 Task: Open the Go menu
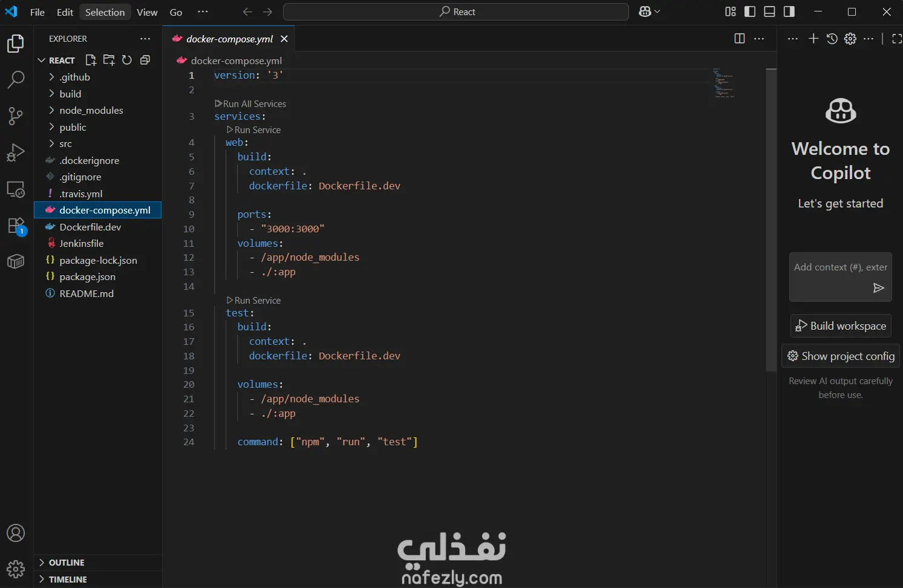click(x=176, y=12)
